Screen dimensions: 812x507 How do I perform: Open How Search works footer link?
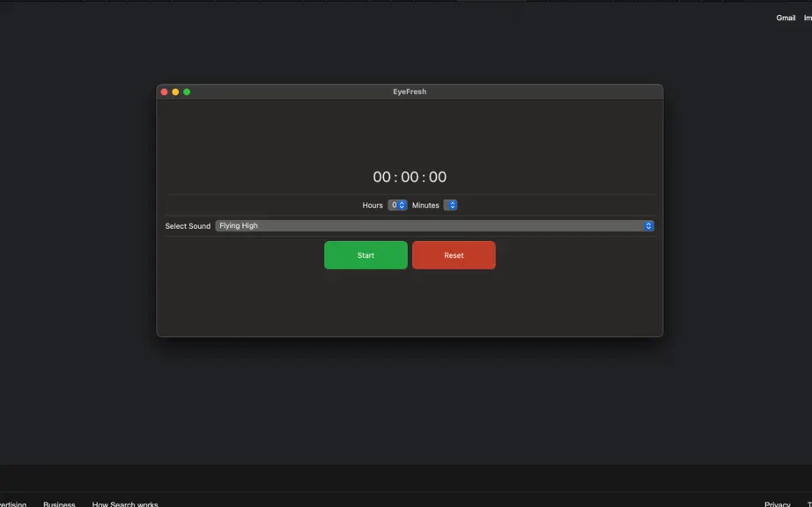125,503
